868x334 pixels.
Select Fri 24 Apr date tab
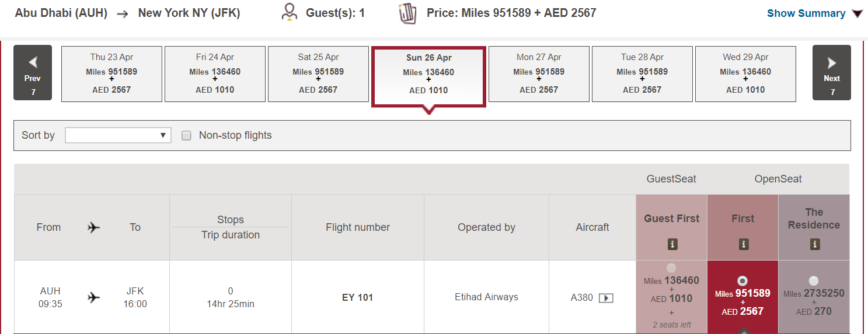click(215, 74)
